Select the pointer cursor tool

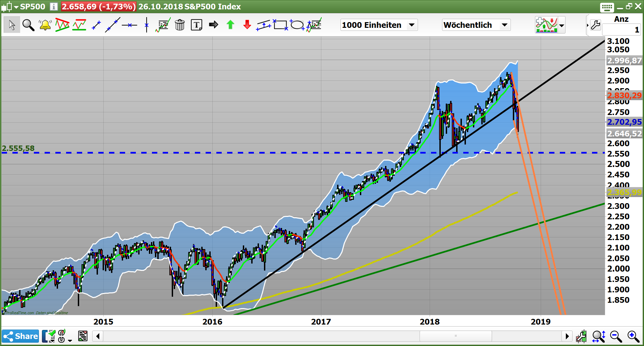coord(12,25)
